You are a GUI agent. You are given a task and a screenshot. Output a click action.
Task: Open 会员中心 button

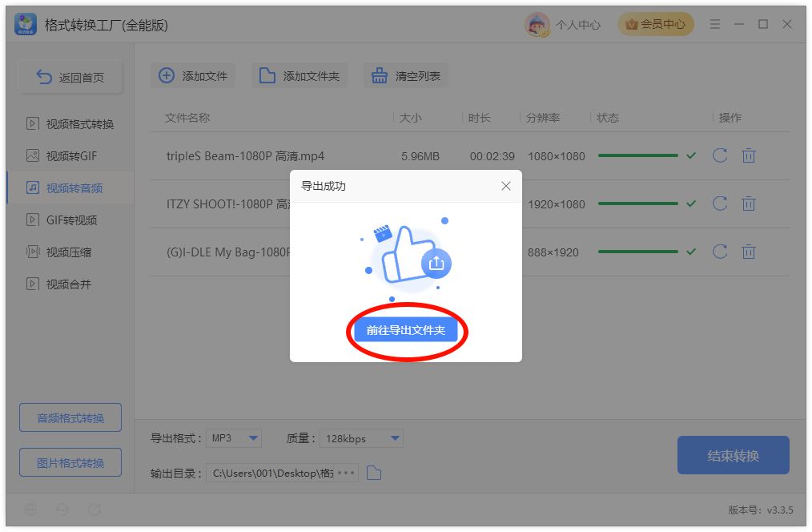tap(656, 24)
